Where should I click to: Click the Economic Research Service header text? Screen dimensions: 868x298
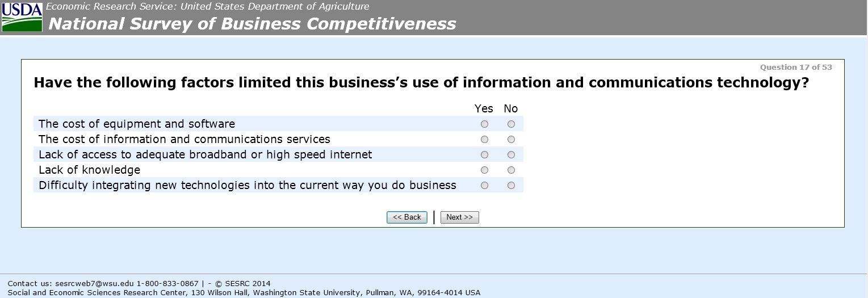click(207, 7)
